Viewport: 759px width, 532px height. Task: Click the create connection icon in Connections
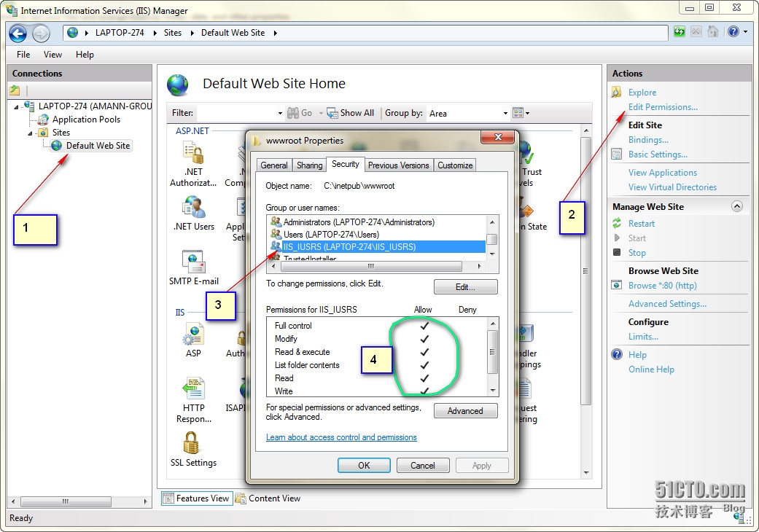tap(15, 90)
